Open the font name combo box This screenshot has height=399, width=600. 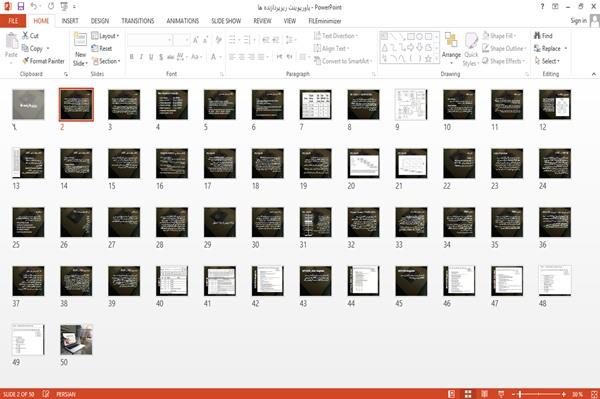point(149,40)
